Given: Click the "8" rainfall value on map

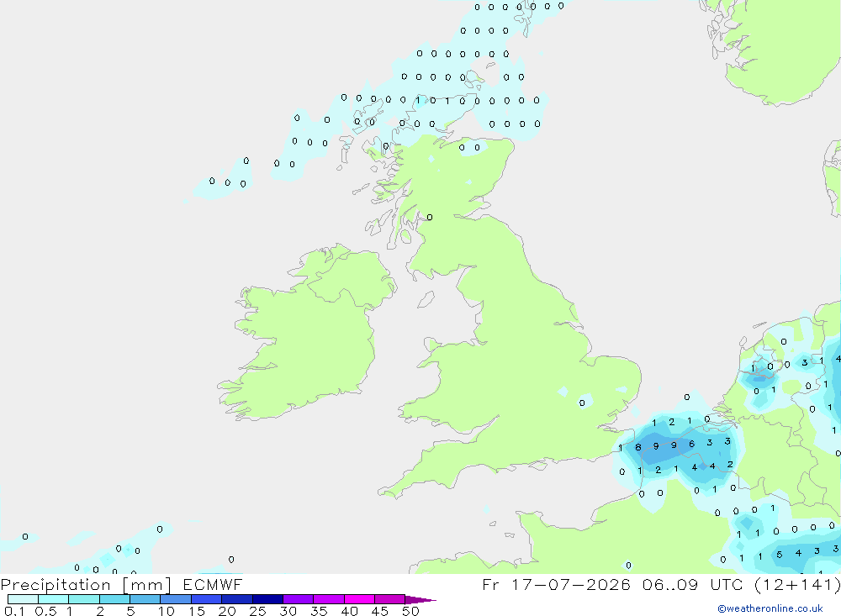Looking at the screenshot, I should [x=637, y=447].
